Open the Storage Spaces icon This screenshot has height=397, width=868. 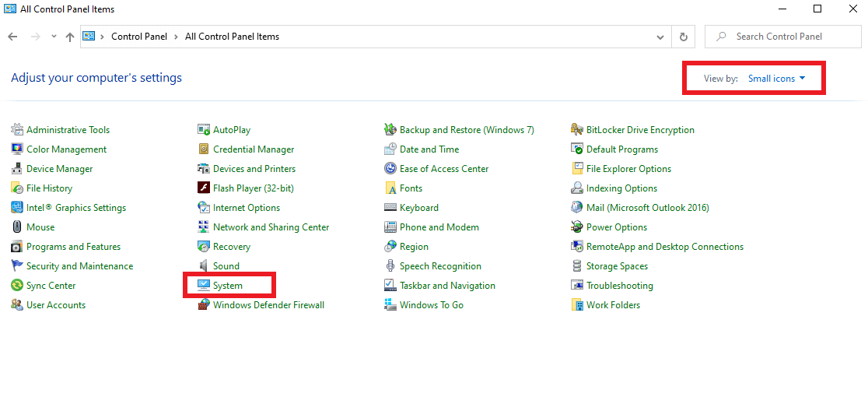pos(577,265)
